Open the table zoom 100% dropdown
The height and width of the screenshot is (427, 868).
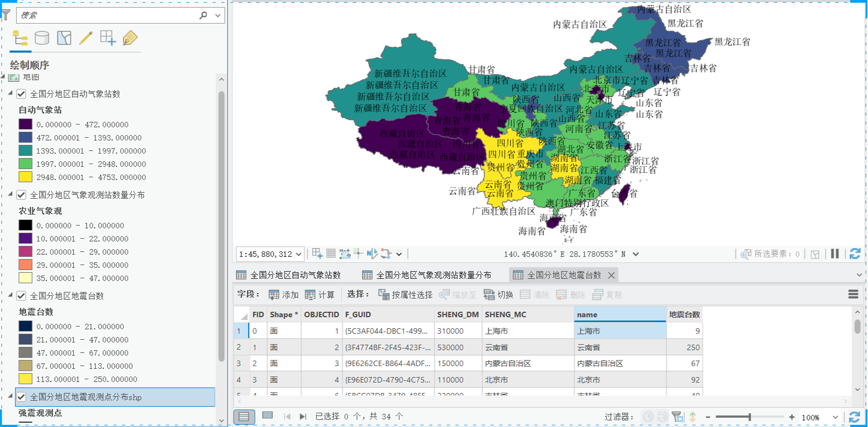coord(835,418)
